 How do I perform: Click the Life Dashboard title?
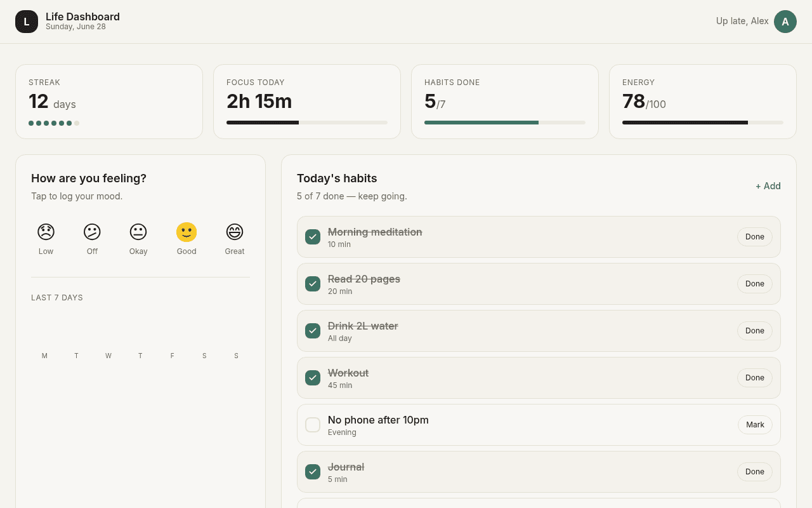(82, 17)
